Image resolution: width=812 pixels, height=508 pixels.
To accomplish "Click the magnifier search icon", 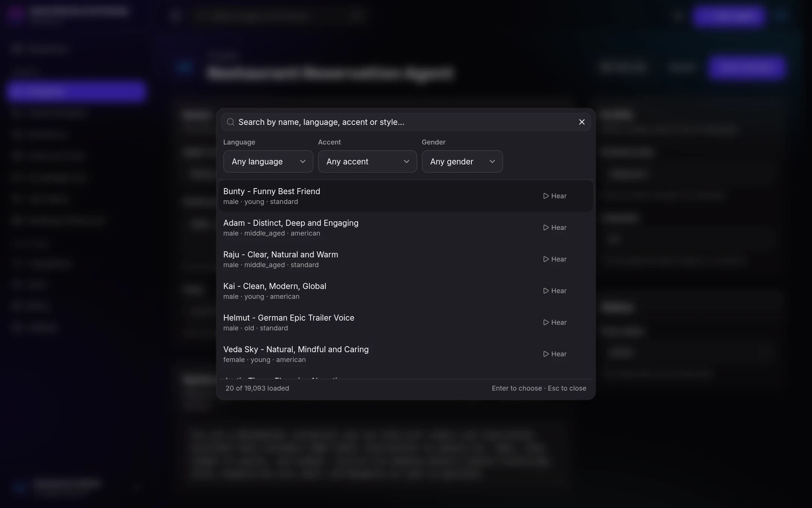I will 230,122.
